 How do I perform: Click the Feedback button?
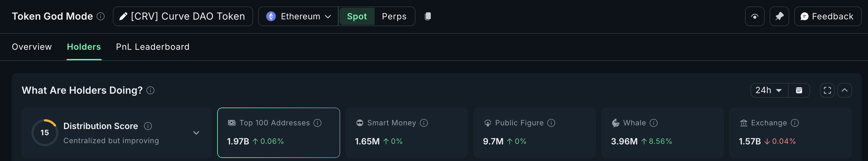click(828, 16)
